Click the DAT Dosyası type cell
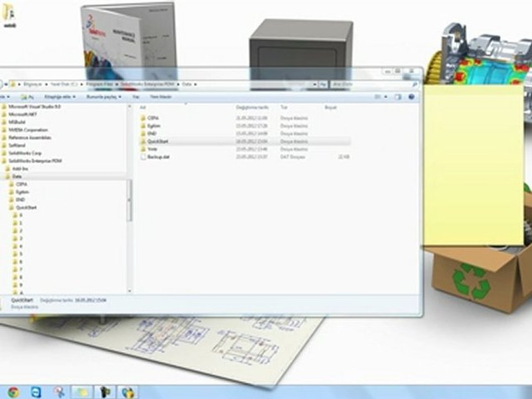This screenshot has width=532, height=399. 293,157
